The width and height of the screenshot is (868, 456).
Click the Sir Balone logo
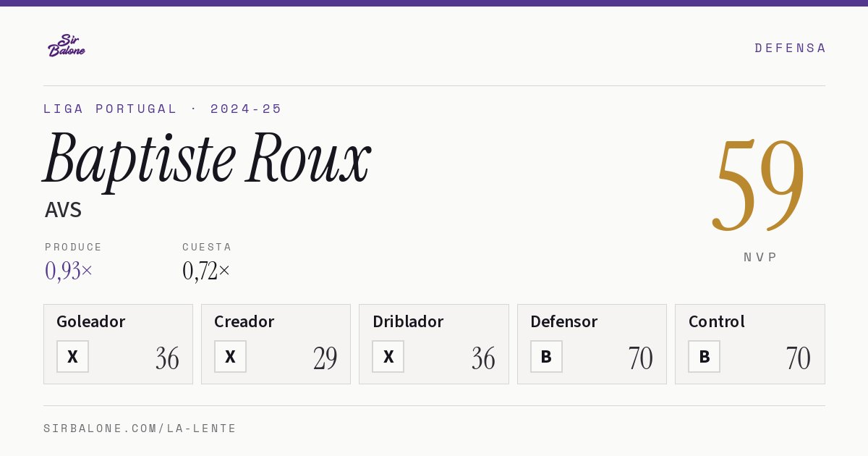(67, 46)
